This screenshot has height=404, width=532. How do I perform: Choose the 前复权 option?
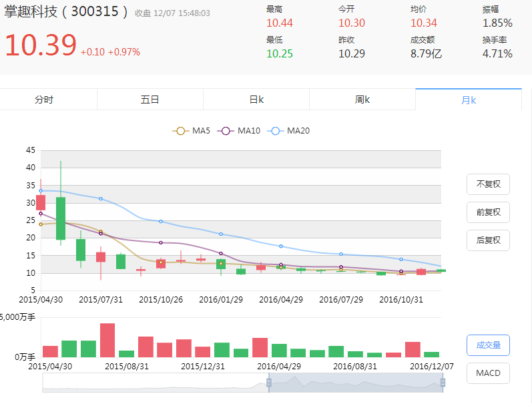tap(488, 212)
